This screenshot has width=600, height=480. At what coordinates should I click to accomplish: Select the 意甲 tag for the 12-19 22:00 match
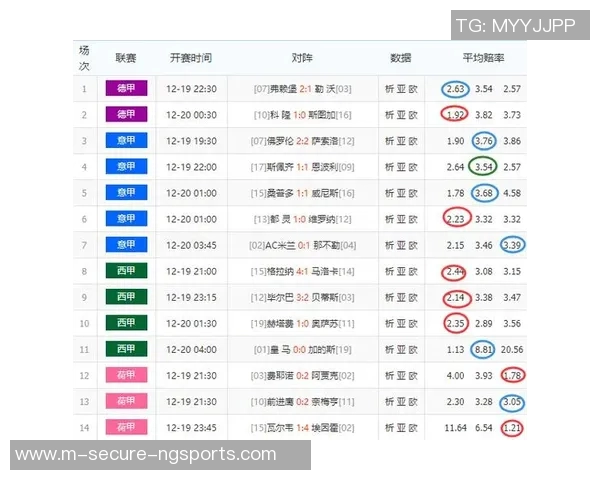[126, 167]
